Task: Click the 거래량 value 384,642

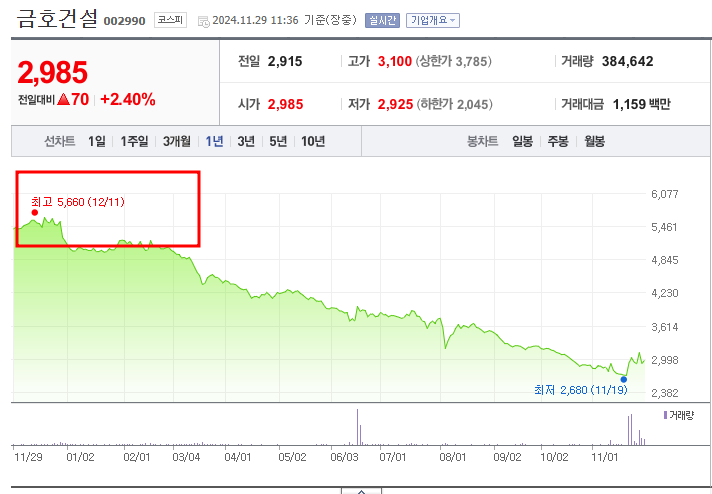Action: 628,61
